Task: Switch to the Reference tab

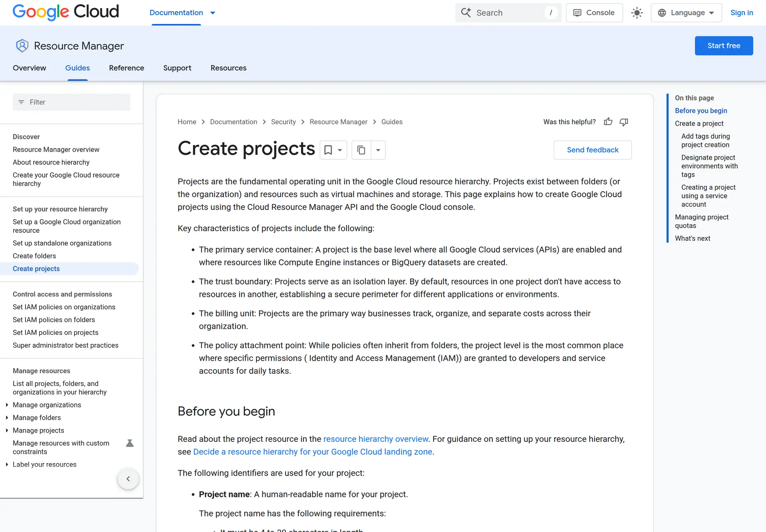Action: click(126, 68)
